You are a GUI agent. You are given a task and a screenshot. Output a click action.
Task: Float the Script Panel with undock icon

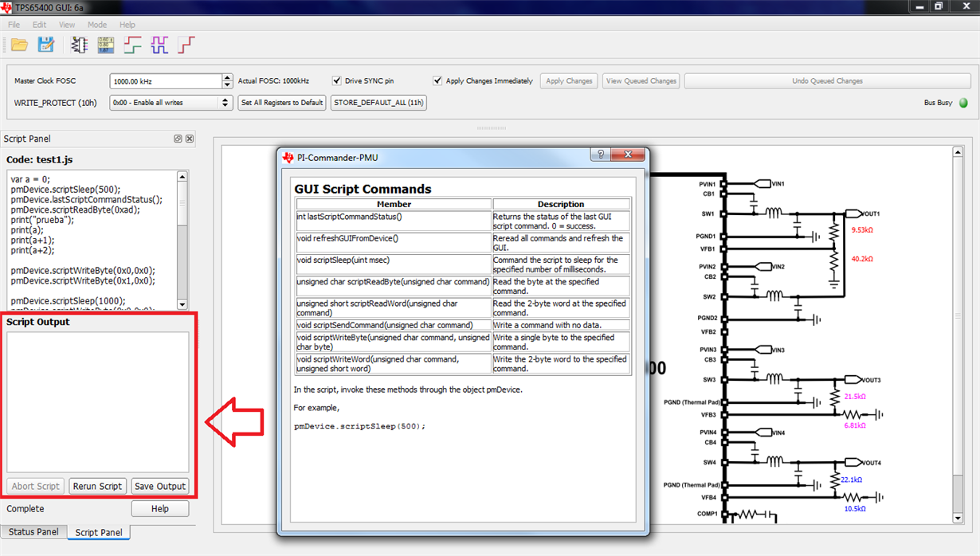point(178,139)
